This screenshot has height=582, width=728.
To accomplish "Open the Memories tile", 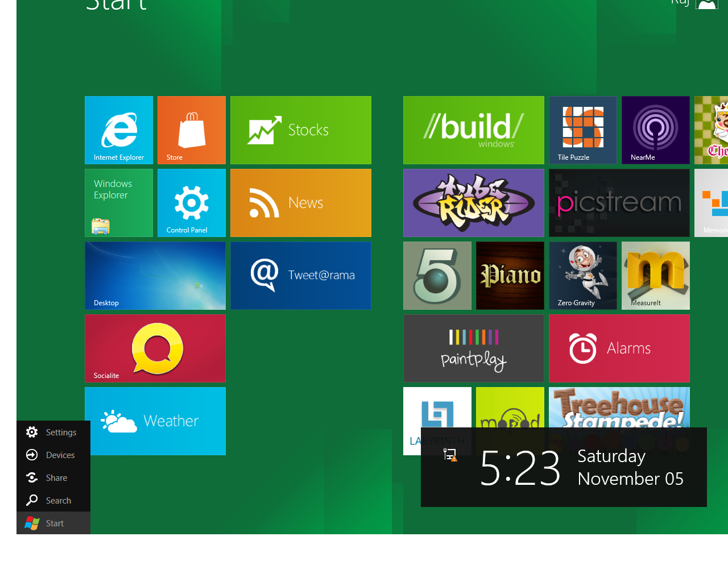I will tap(712, 203).
